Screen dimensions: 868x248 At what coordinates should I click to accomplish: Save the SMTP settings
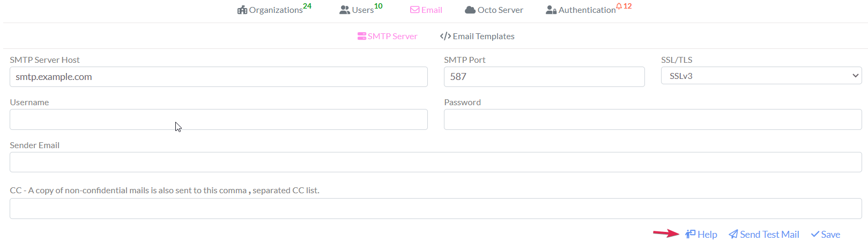tap(826, 235)
